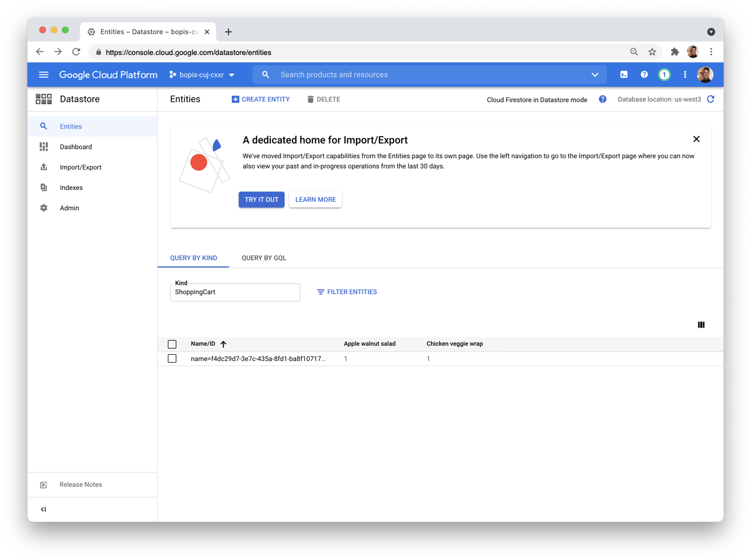
Task: Open the bopis-cuj-cxxr project selector
Action: [202, 75]
